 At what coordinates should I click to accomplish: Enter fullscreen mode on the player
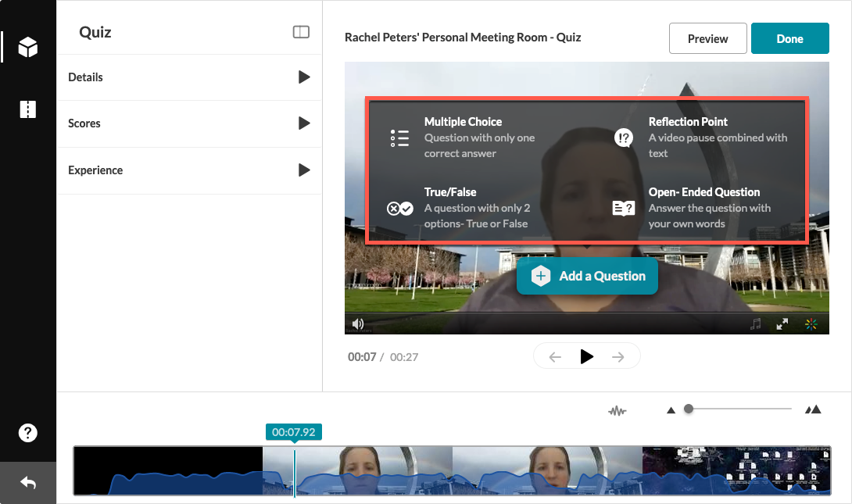point(782,323)
